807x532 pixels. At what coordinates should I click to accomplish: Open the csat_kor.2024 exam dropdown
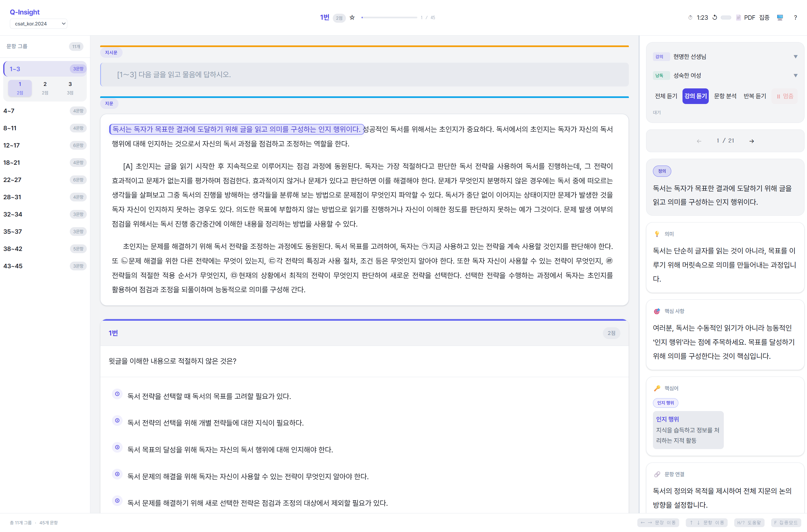39,24
